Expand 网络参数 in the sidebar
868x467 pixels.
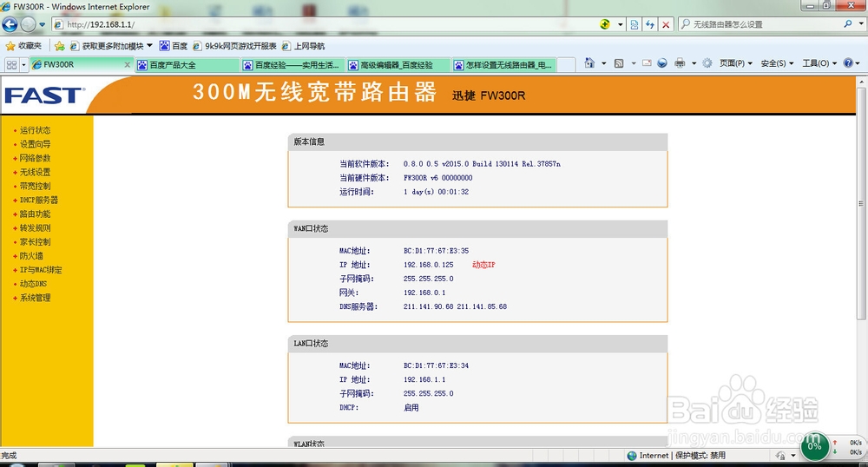pyautogui.click(x=35, y=158)
